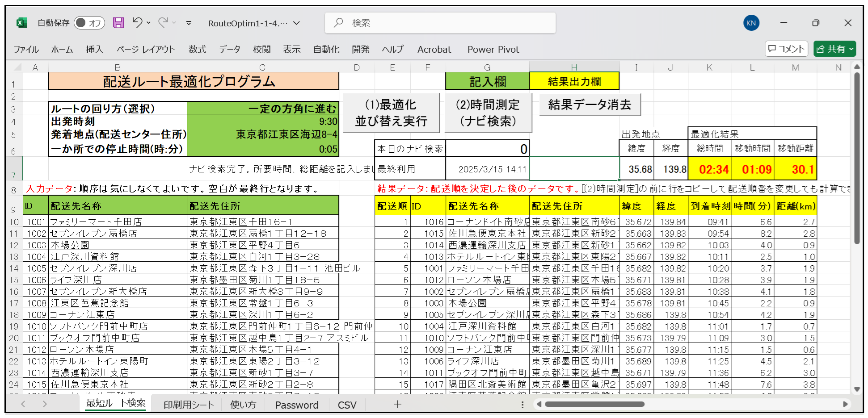Click the コメント button
The width and height of the screenshot is (868, 418).
pyautogui.click(x=787, y=49)
